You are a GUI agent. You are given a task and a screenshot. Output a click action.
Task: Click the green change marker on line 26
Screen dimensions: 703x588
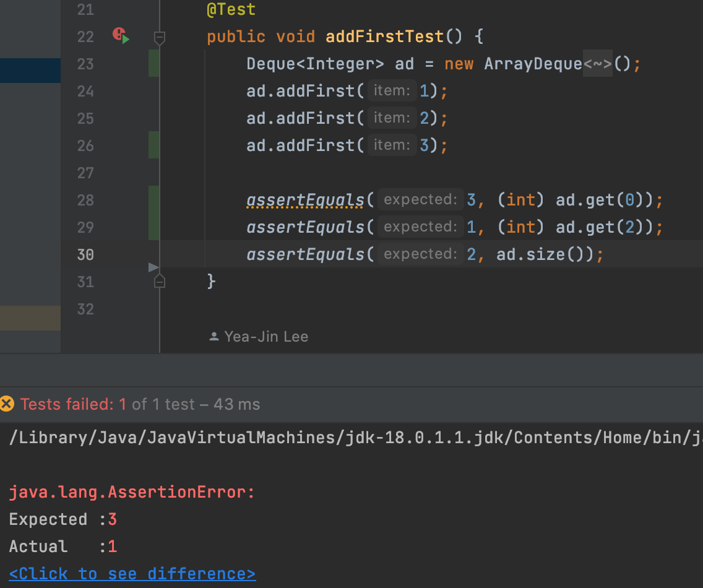(x=154, y=145)
